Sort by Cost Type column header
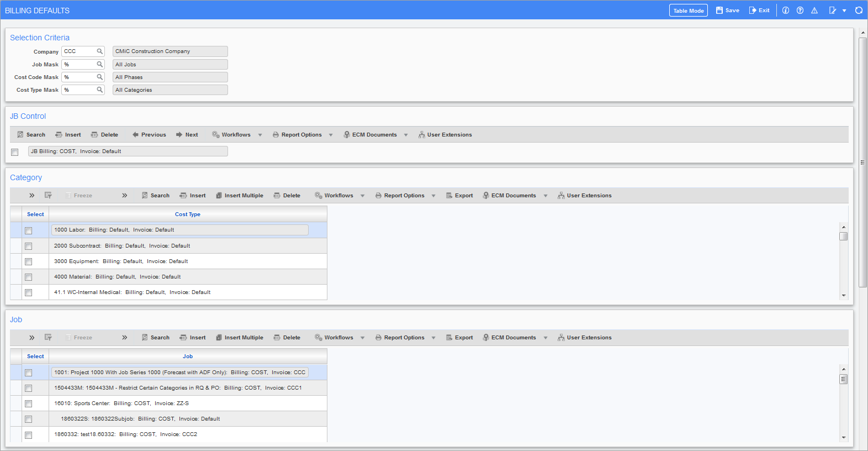 tap(188, 214)
